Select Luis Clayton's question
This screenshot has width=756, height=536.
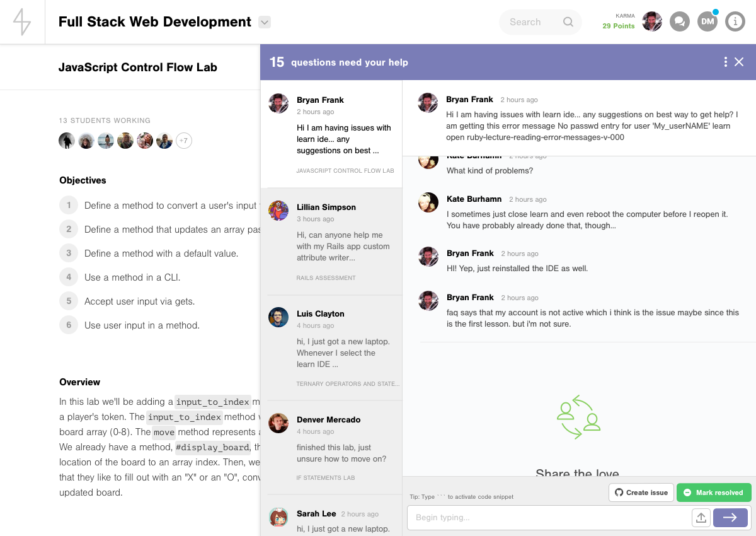point(331,347)
